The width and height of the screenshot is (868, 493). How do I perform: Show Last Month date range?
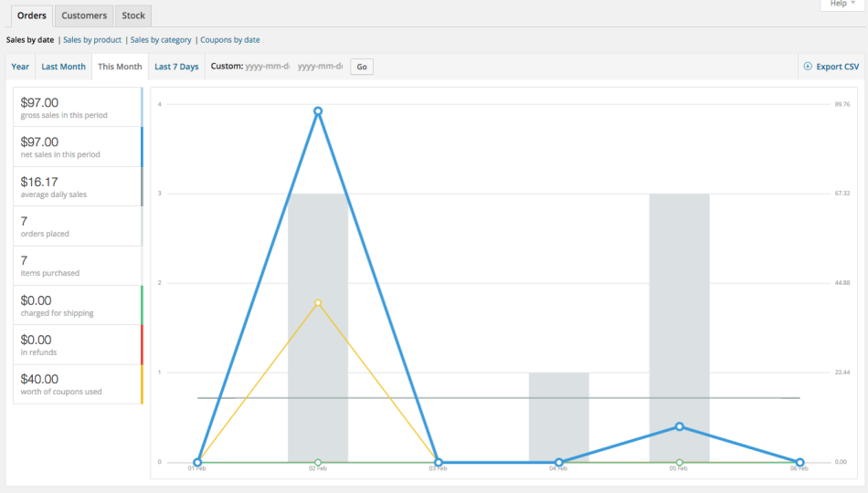pos(63,67)
